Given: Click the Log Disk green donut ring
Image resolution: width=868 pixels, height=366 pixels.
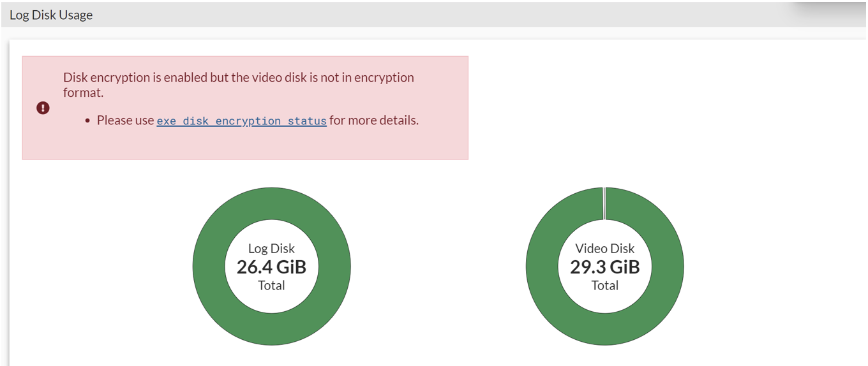Looking at the screenshot, I should pos(209,266).
